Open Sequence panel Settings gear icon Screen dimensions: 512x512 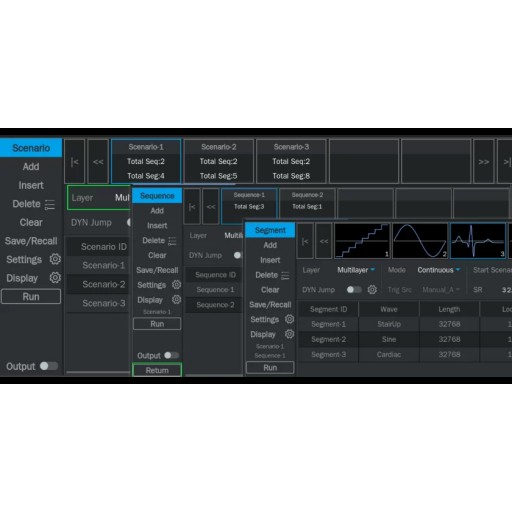point(176,285)
